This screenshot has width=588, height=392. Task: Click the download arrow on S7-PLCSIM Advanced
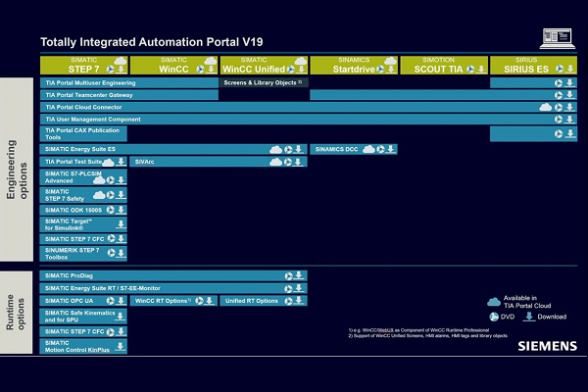coord(121,180)
